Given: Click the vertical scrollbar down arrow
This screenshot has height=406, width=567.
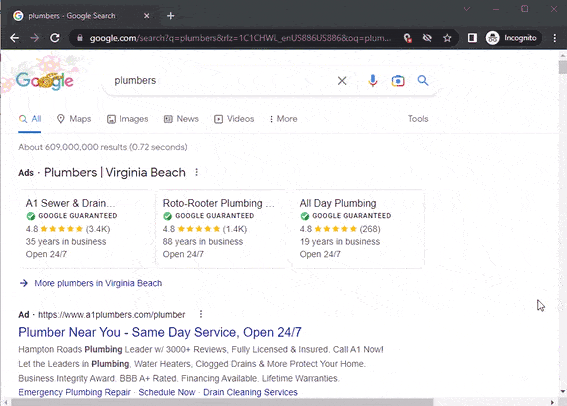Looking at the screenshot, I should pyautogui.click(x=563, y=392).
